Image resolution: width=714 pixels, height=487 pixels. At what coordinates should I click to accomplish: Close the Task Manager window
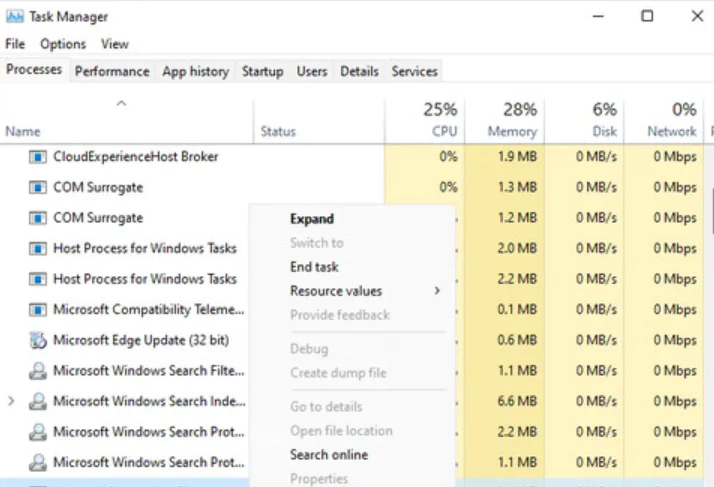pos(697,16)
